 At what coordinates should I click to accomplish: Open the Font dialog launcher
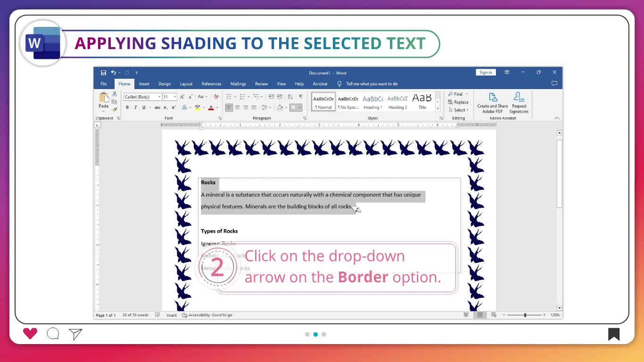coord(220,118)
